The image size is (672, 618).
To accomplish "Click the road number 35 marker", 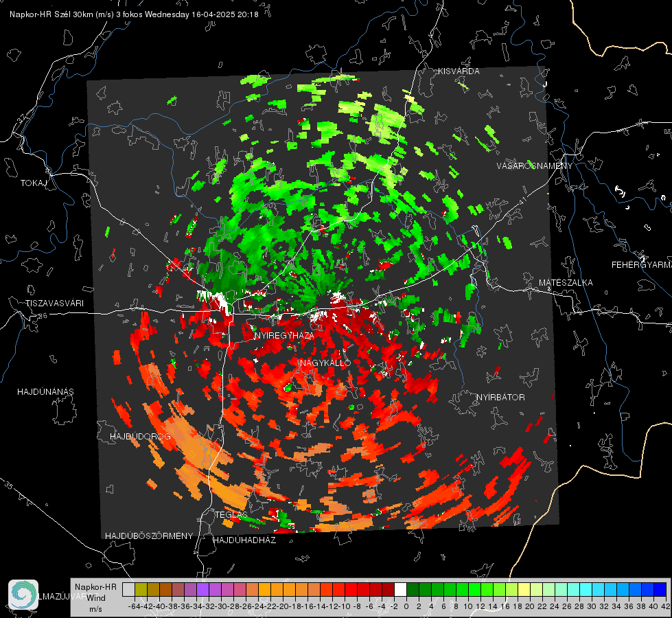I will pos(8,485).
